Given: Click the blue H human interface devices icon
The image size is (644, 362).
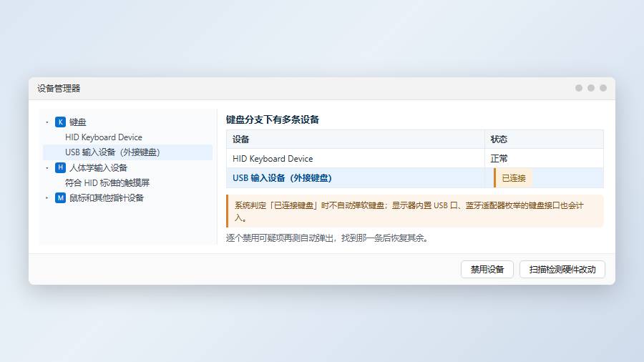Looking at the screenshot, I should point(60,167).
